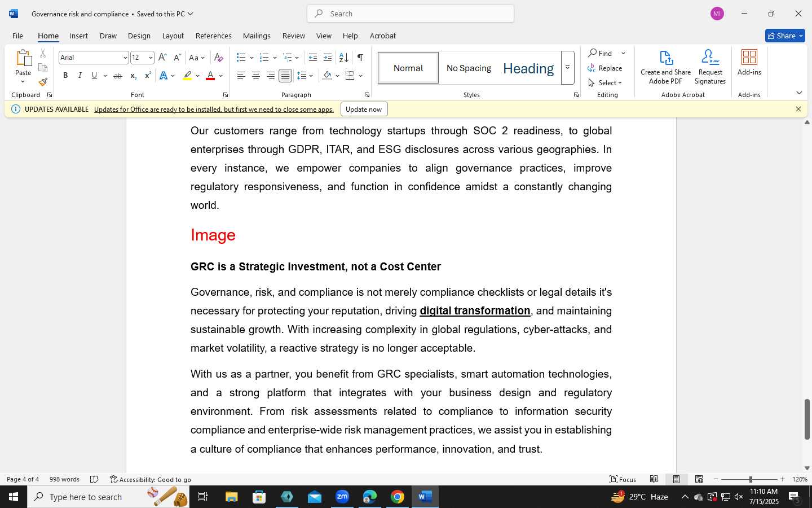
Task: Expand the multilevel list dropdown
Action: (297, 58)
